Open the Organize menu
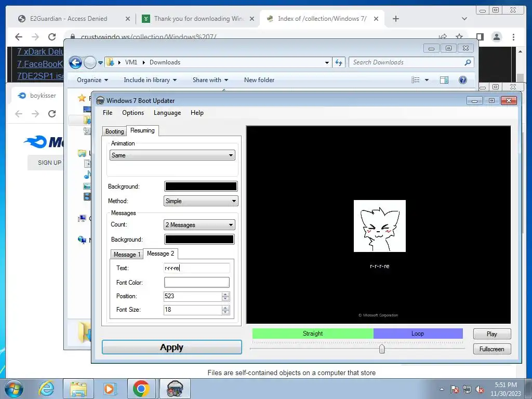 coord(92,80)
